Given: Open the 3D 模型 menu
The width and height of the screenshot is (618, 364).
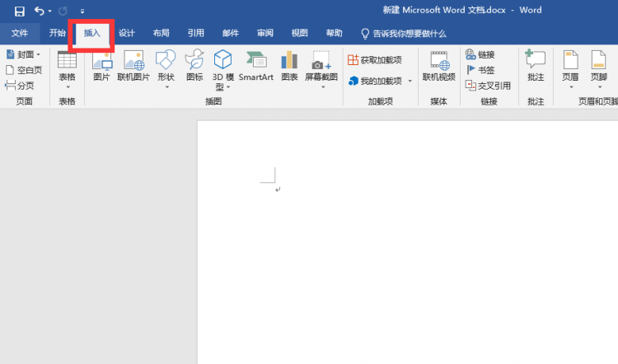Looking at the screenshot, I should (x=222, y=71).
